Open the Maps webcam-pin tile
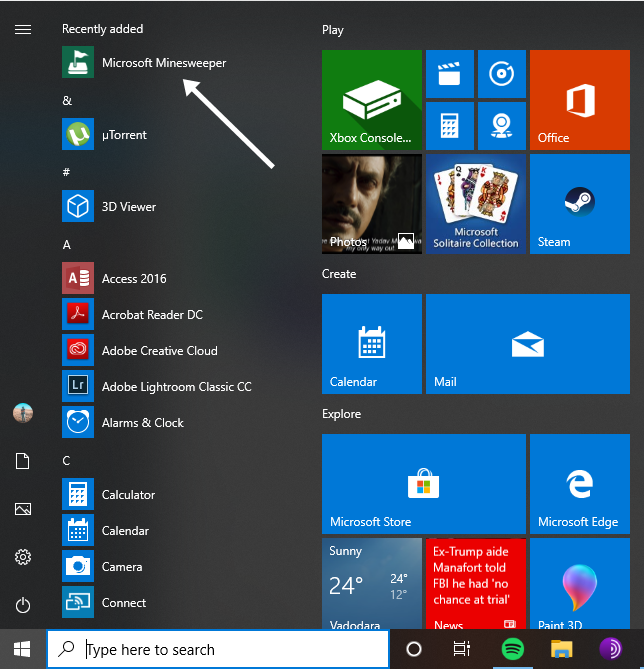 pos(501,126)
